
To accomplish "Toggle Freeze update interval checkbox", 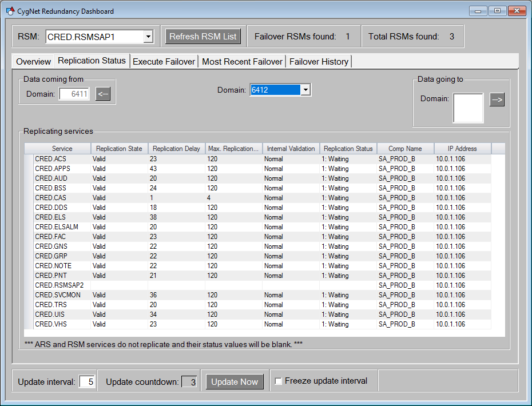I will pos(278,381).
